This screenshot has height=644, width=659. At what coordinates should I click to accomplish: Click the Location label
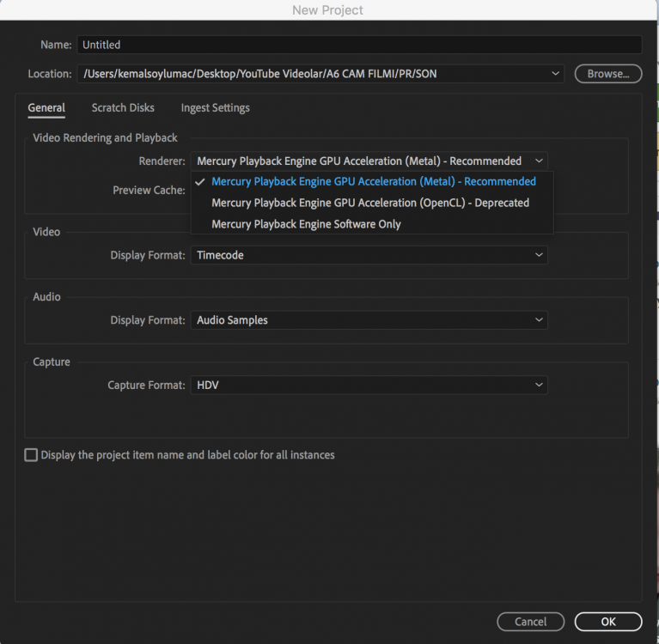[50, 74]
